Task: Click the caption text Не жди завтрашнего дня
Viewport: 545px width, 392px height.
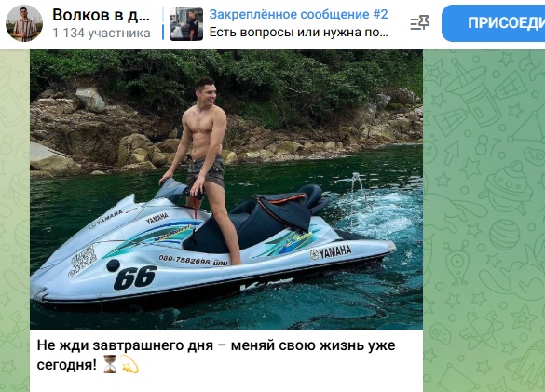Action: pyautogui.click(x=125, y=345)
